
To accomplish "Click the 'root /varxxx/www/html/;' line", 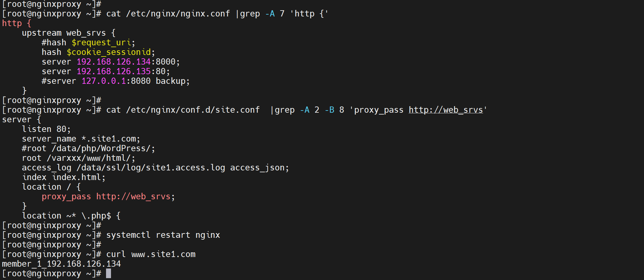I will (78, 158).
